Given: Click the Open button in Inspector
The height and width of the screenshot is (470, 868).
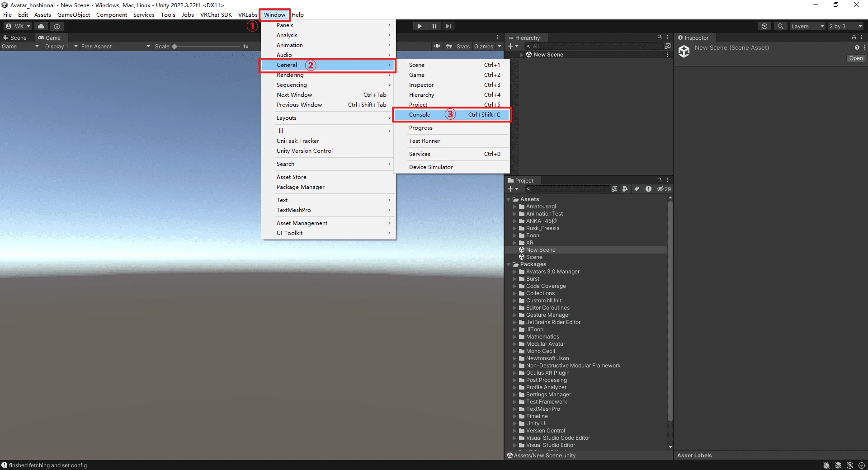Looking at the screenshot, I should pos(855,58).
